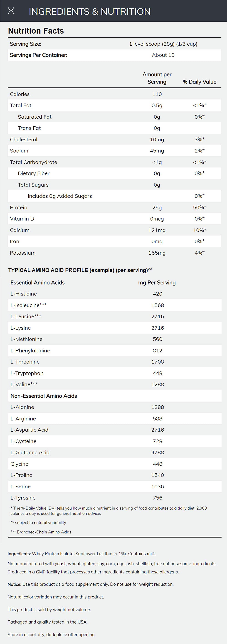Viewport: 227px width, 644px height.
Task: Click the Typical Amino Acid Profile heading
Action: pos(80,270)
